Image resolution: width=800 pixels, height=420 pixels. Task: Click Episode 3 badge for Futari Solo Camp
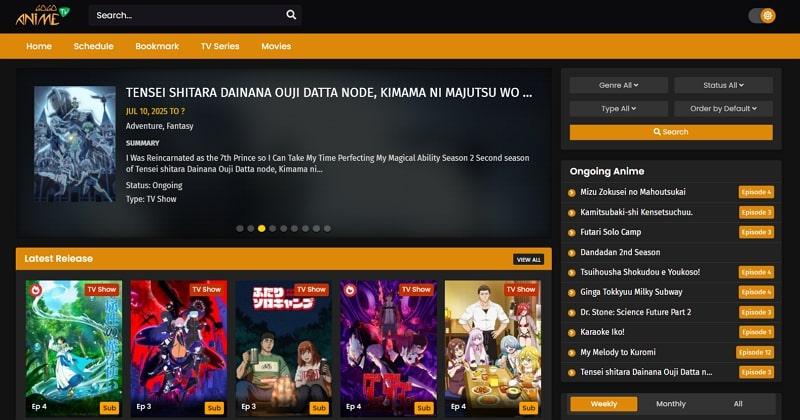pyautogui.click(x=756, y=232)
